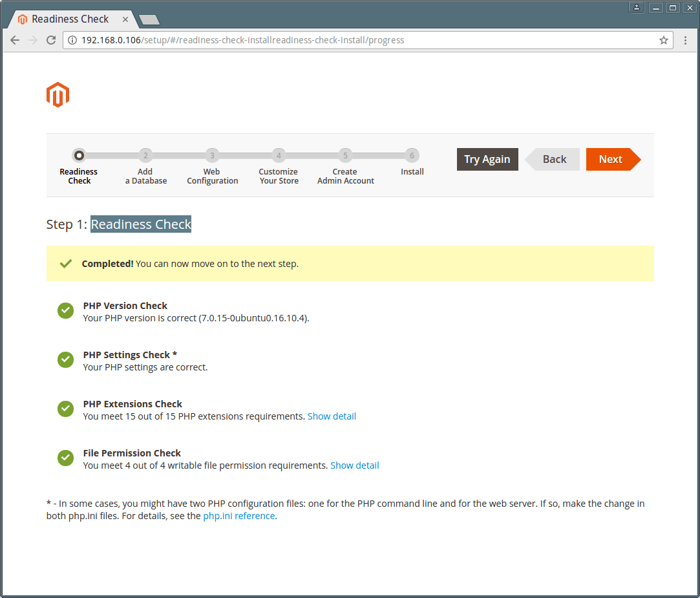
Task: Click the PHP Settings Check green checkmark
Action: pos(66,359)
